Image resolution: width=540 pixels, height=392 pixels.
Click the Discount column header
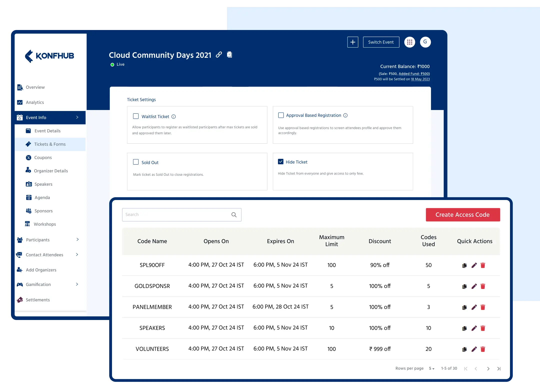[x=380, y=241]
